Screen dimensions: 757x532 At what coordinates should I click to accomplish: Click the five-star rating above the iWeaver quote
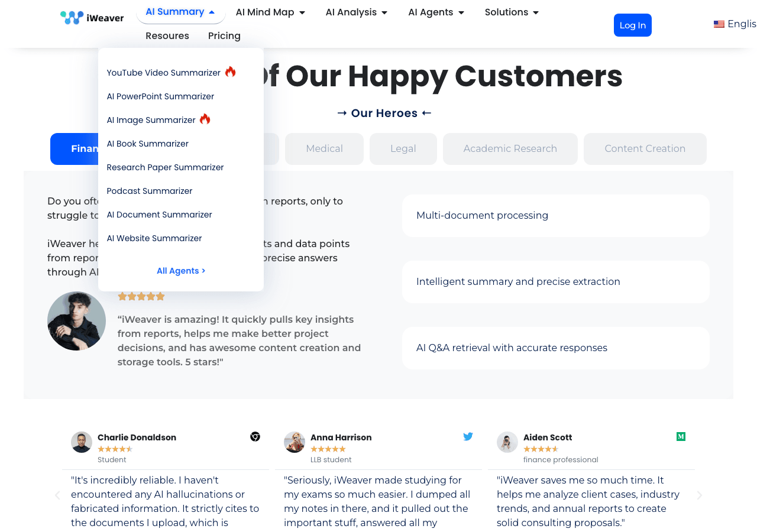click(x=141, y=297)
